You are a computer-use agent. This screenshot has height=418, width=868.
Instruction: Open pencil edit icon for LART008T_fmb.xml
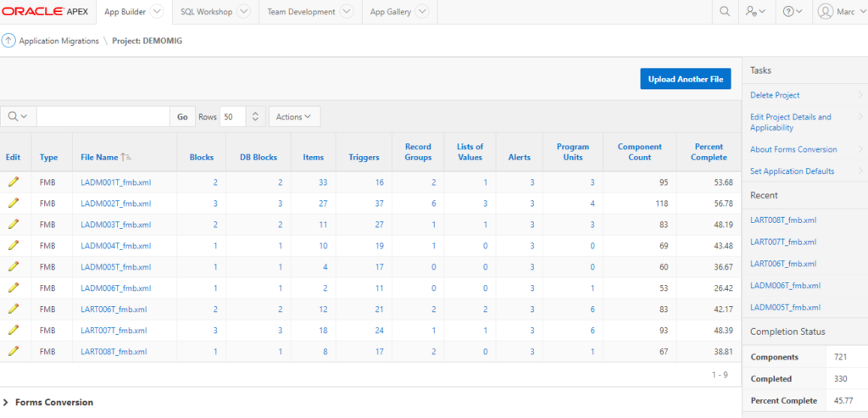pos(14,351)
